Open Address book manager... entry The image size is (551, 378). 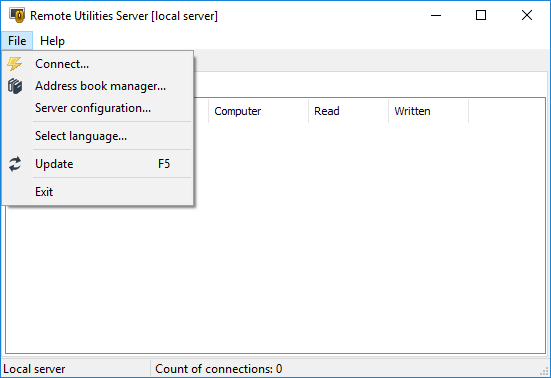(x=98, y=86)
